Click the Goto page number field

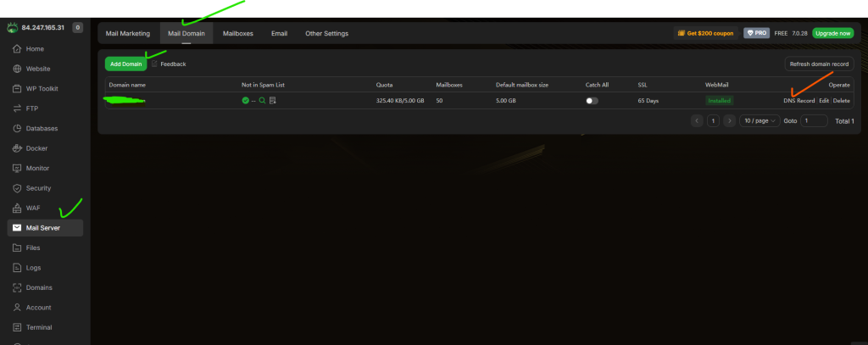point(815,121)
